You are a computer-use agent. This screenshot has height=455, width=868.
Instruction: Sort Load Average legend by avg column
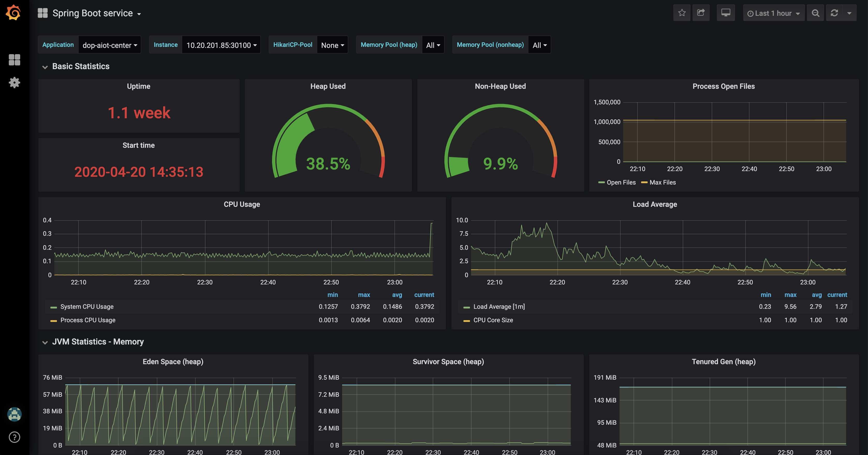[817, 295]
